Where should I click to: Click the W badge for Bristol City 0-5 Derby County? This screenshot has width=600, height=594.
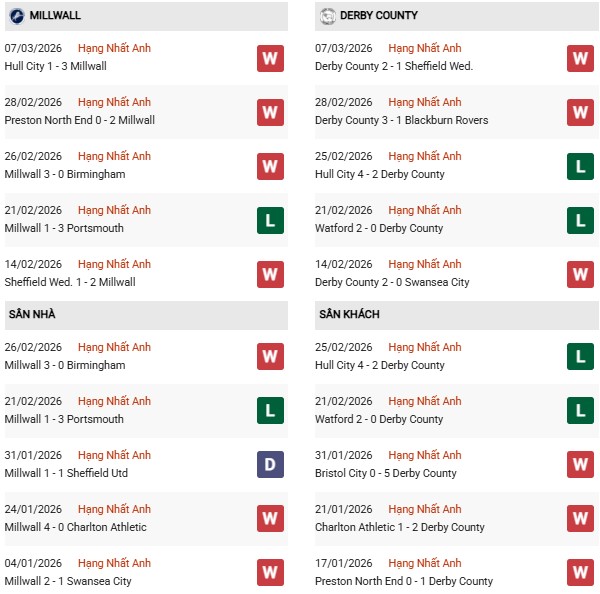tap(581, 465)
